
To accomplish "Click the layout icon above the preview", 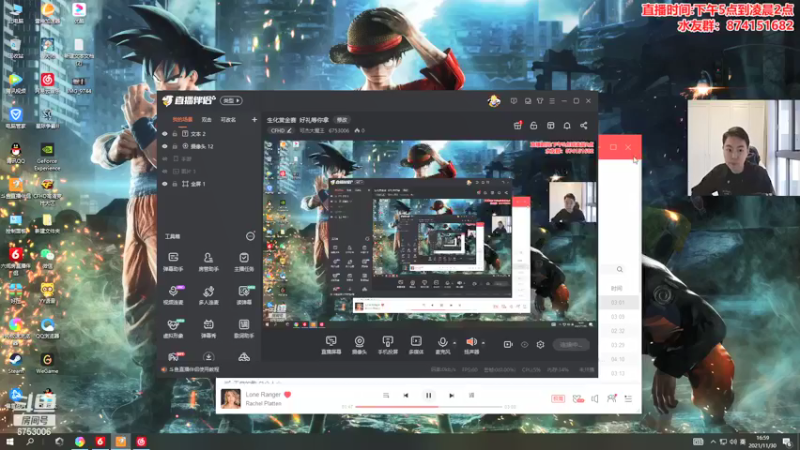I will click(551, 126).
